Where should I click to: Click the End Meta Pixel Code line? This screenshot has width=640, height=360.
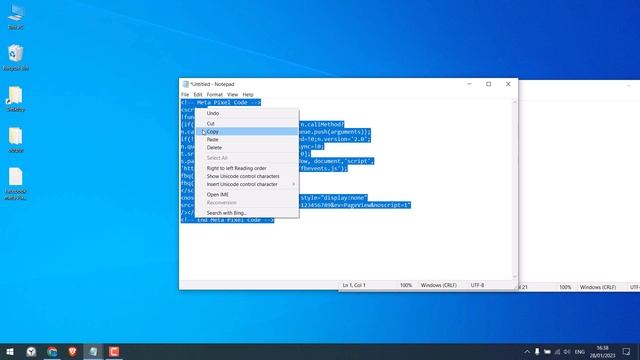227,220
